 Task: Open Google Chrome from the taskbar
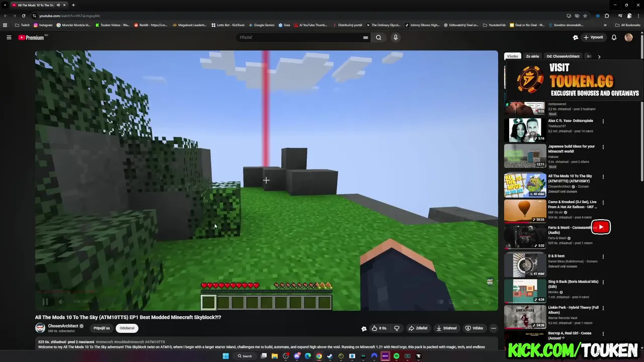click(319, 356)
